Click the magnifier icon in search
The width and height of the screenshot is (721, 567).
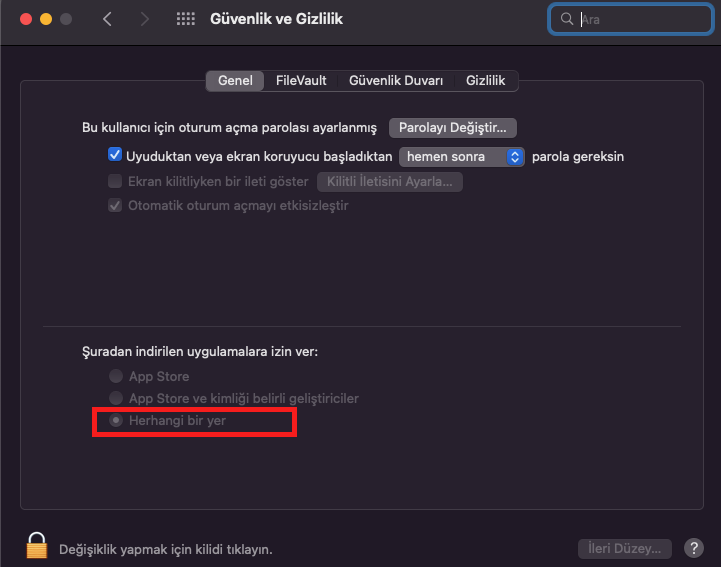pos(566,19)
